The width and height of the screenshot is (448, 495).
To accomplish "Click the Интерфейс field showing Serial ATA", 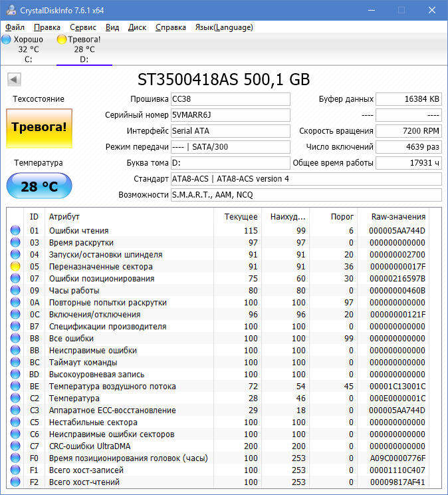I will pos(231,131).
